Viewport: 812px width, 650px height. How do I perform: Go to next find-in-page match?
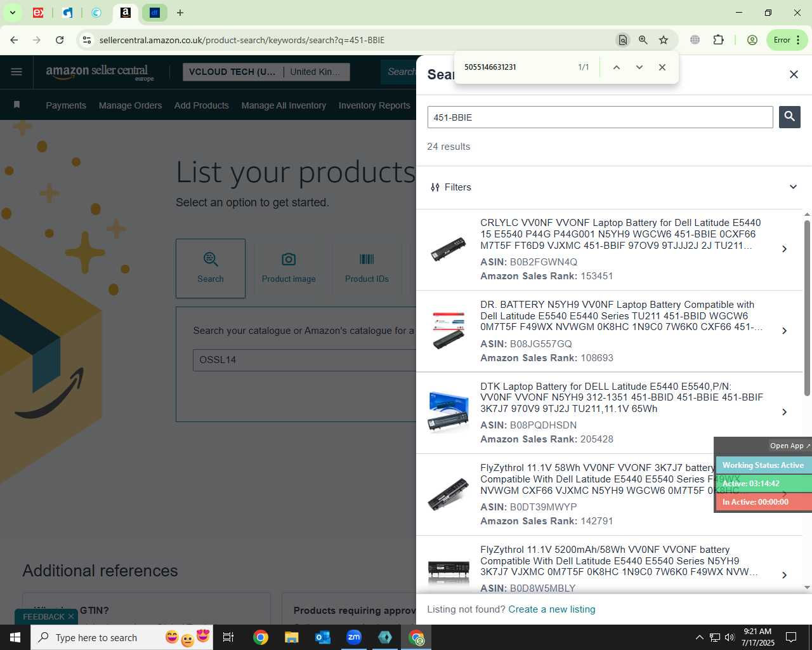tap(639, 67)
